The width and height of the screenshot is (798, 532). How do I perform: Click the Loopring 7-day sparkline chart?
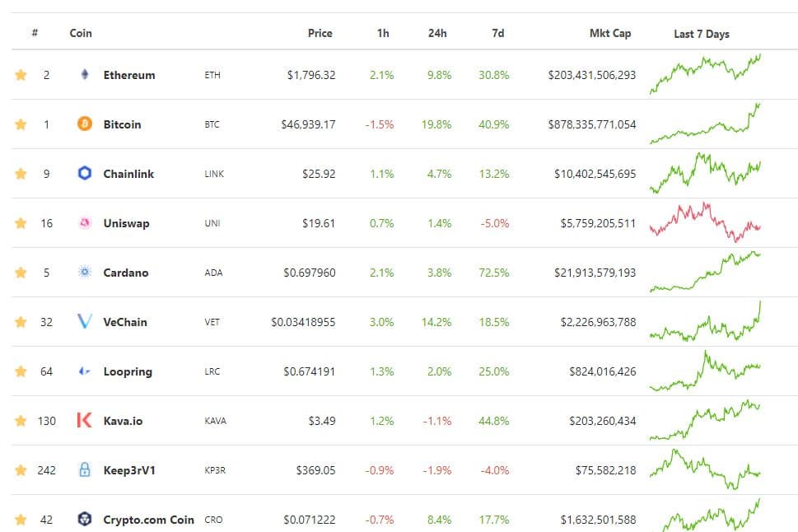click(705, 371)
